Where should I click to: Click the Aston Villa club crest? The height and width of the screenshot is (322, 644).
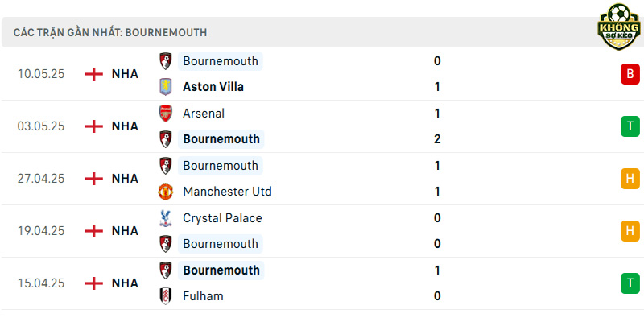point(166,87)
